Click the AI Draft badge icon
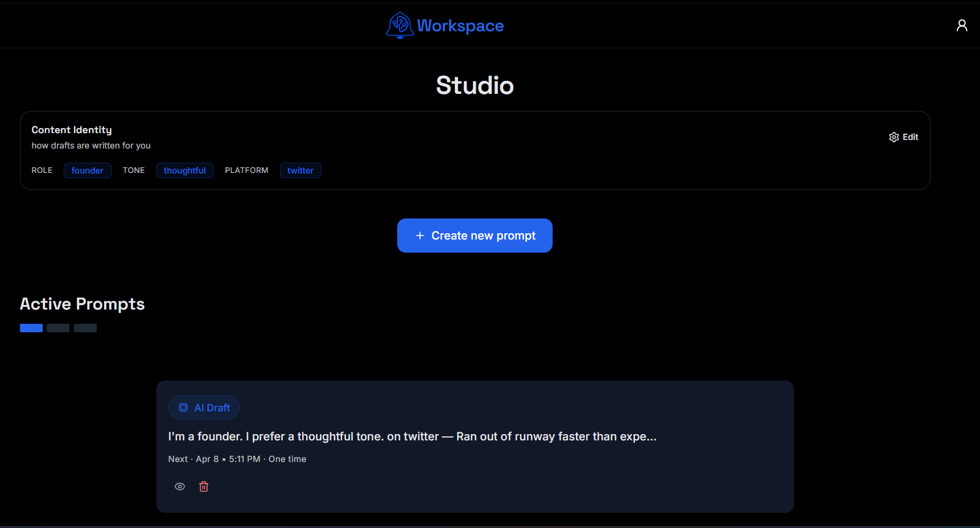This screenshot has height=528, width=980. point(183,407)
